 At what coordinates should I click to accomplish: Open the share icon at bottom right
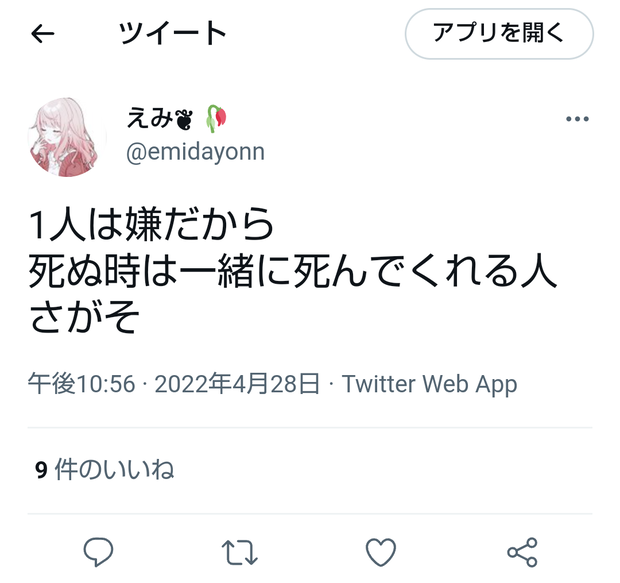pos(522,552)
